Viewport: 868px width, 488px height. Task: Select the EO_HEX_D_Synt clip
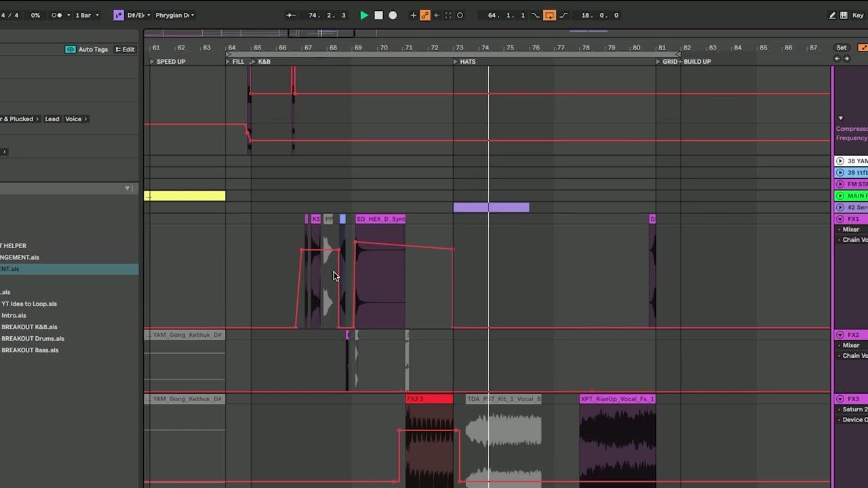(x=380, y=219)
